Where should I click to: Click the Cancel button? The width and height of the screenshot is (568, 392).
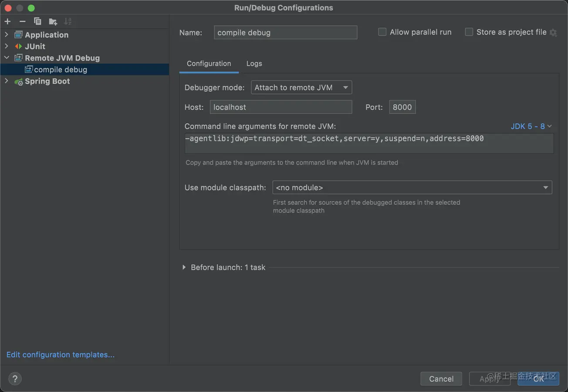tap(441, 378)
